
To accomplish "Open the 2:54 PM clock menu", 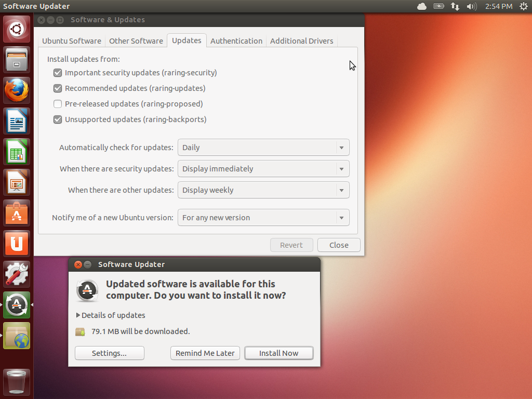I will pos(498,6).
